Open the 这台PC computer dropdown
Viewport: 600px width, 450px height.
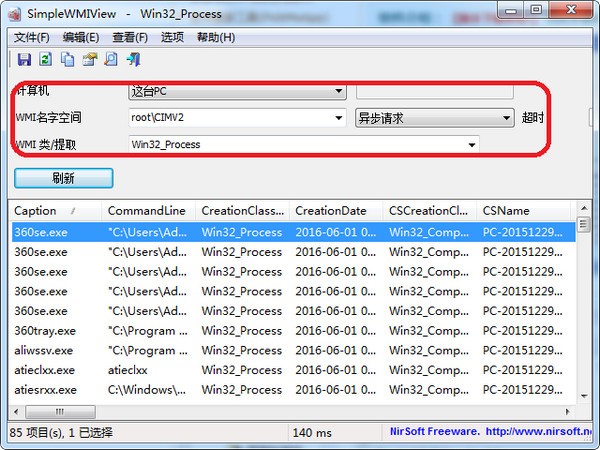pyautogui.click(x=238, y=92)
